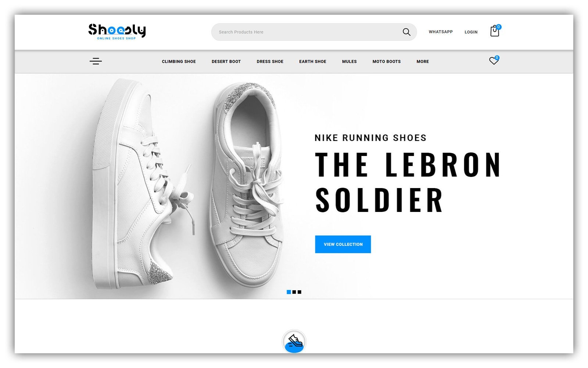
Task: Open the wishlist heart icon
Action: [494, 61]
